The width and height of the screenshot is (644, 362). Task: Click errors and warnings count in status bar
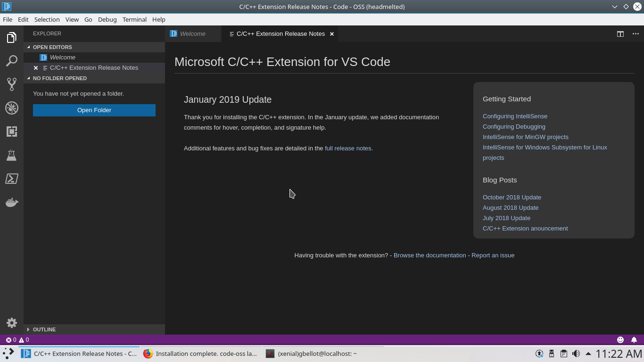pos(17,340)
